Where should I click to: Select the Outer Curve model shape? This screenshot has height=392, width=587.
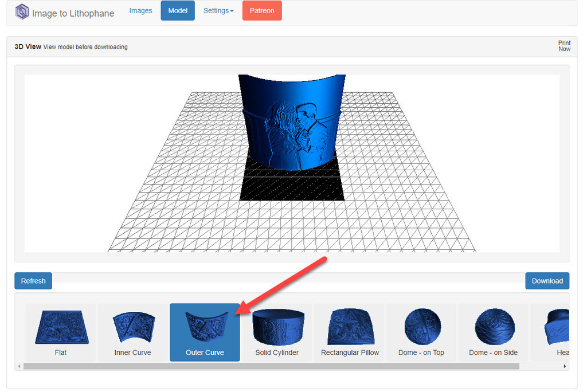205,332
